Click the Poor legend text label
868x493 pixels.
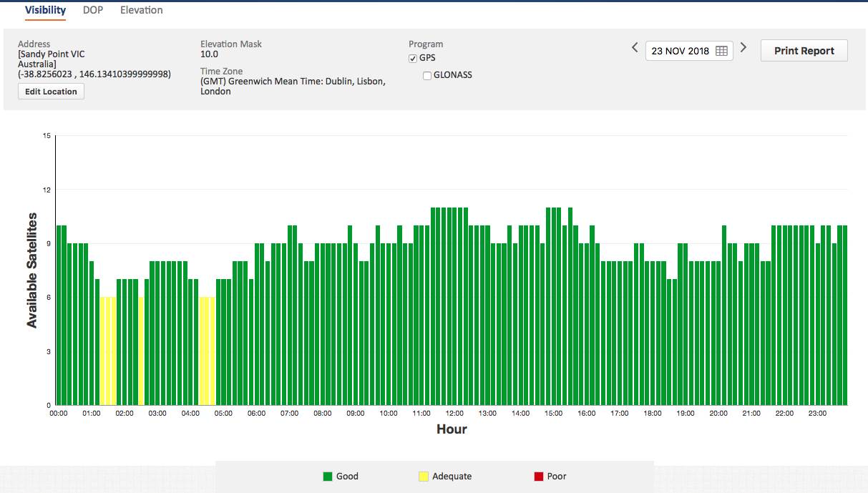click(556, 477)
